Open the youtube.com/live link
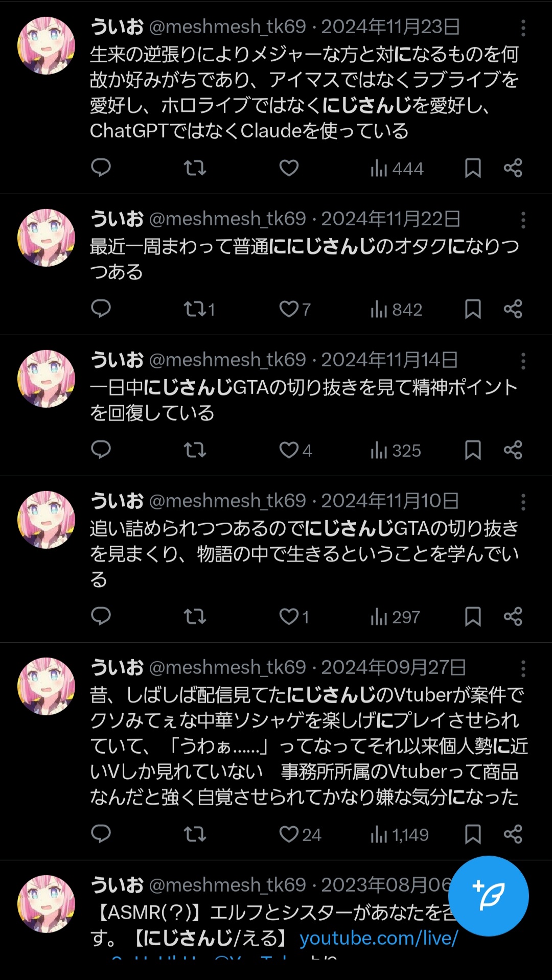The width and height of the screenshot is (552, 980). (x=379, y=938)
